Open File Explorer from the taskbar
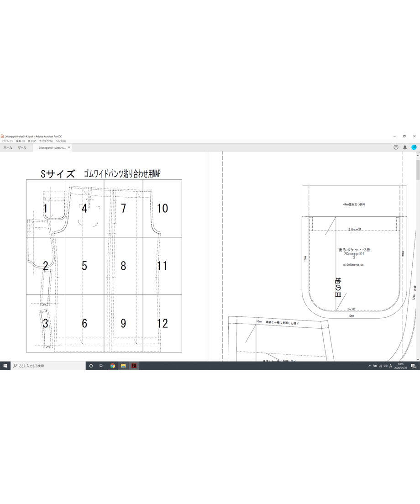The width and height of the screenshot is (420, 504). tap(123, 366)
